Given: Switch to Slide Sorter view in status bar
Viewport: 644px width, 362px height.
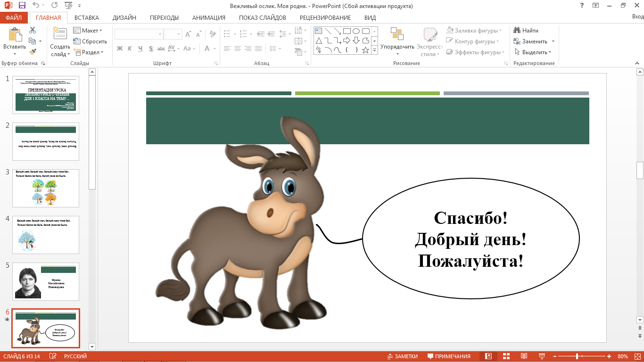Looking at the screenshot, I should click(x=507, y=356).
